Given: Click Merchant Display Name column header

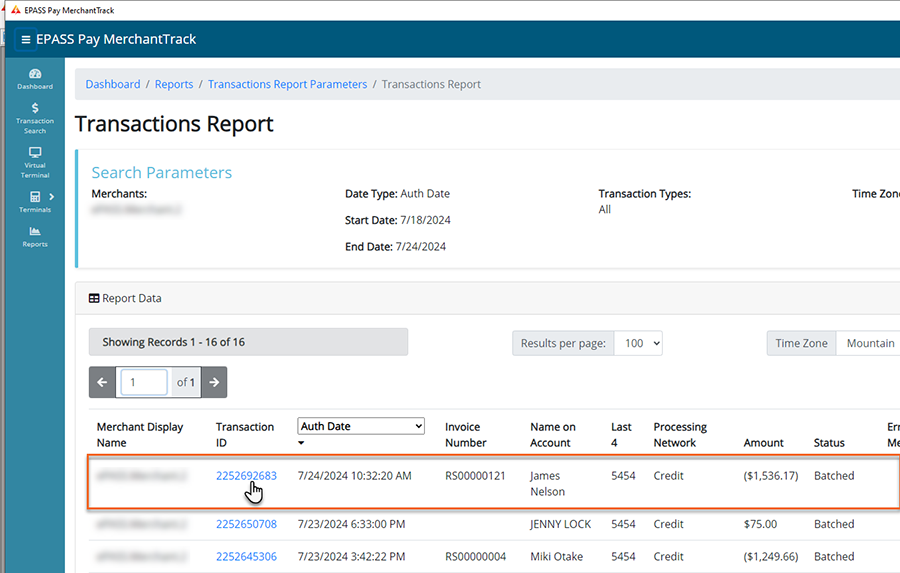Looking at the screenshot, I should [140, 435].
